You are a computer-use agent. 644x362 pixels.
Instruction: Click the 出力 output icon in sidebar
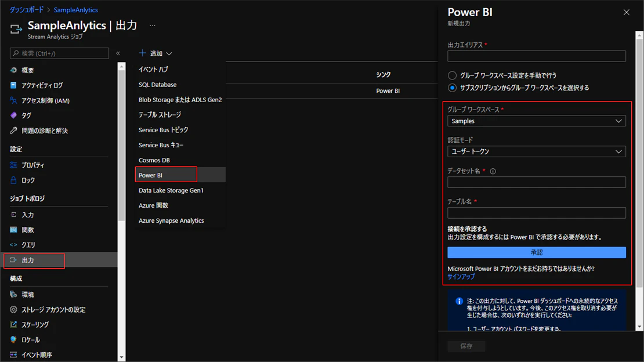point(13,260)
